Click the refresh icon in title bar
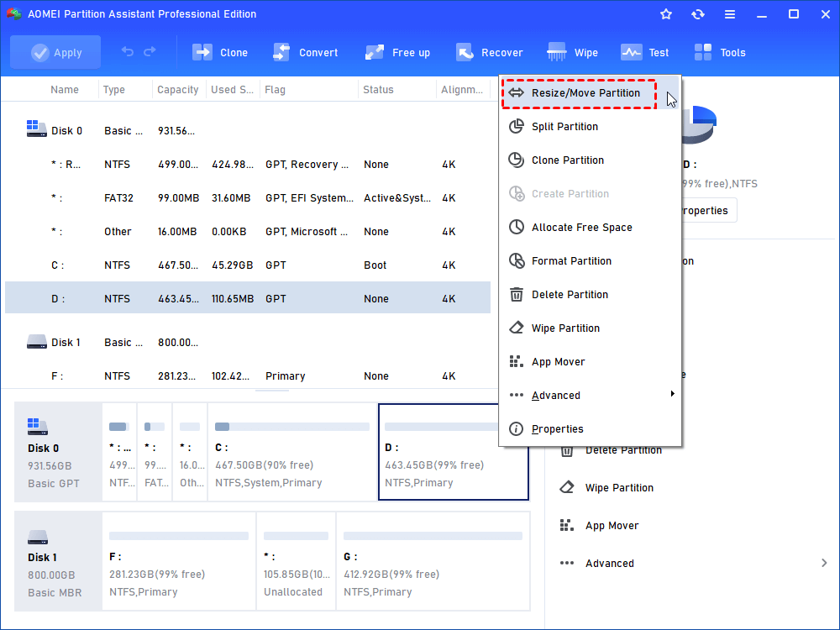The image size is (840, 630). 697,14
